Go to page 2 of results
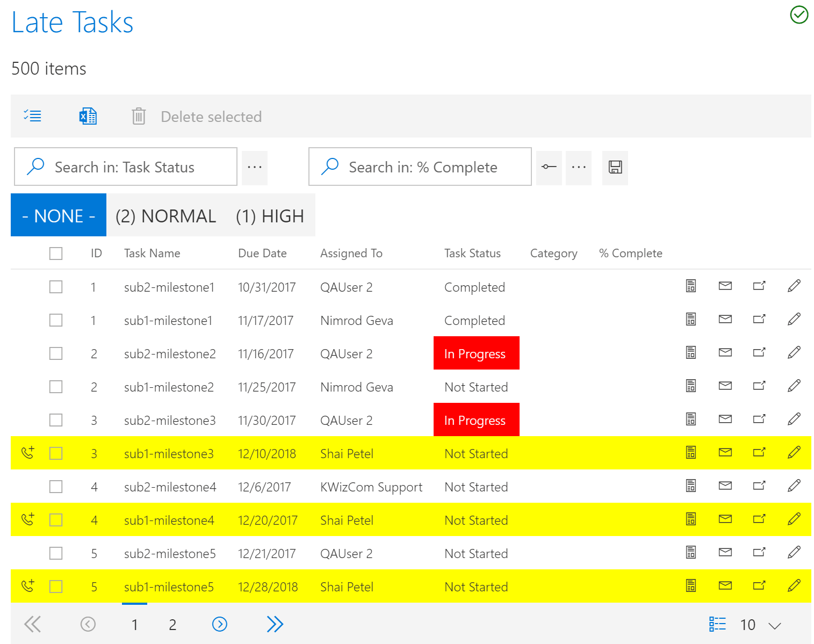 click(x=172, y=624)
